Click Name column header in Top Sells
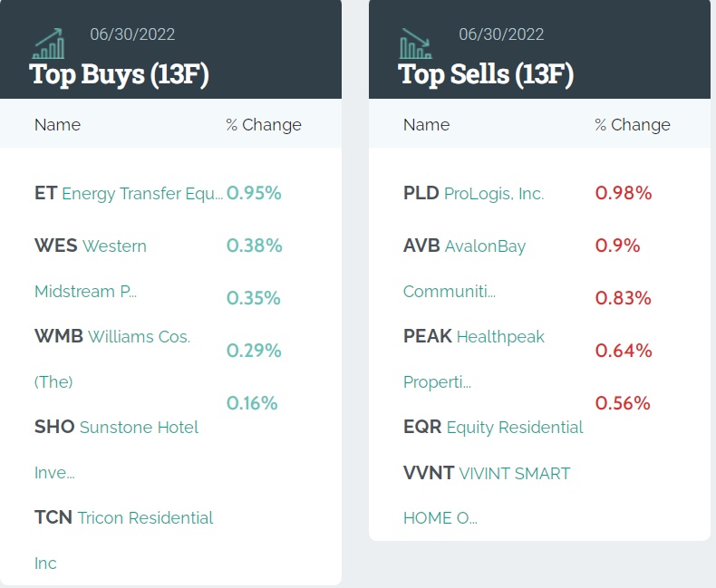Screen dimensions: 716x588 coord(426,125)
